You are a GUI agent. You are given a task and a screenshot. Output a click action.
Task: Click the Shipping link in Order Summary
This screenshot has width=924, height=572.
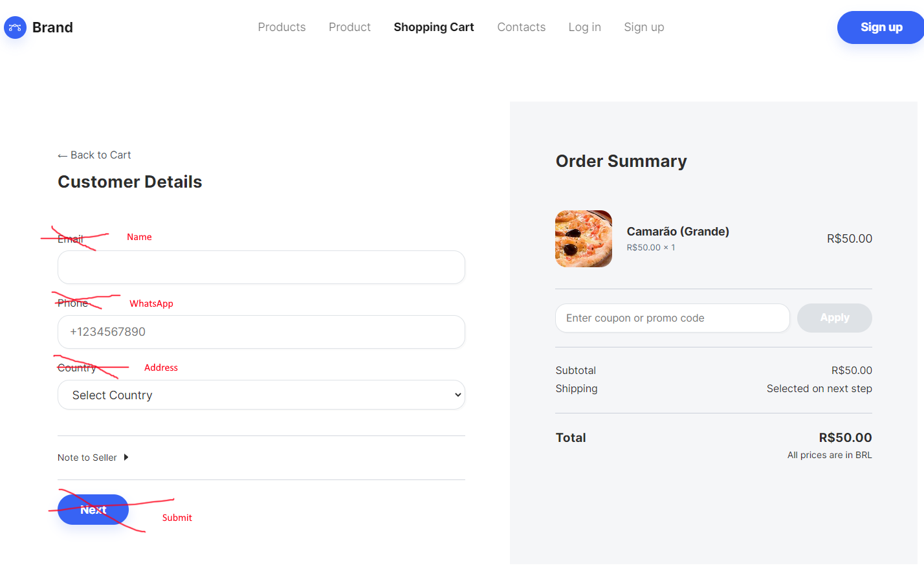(x=576, y=388)
